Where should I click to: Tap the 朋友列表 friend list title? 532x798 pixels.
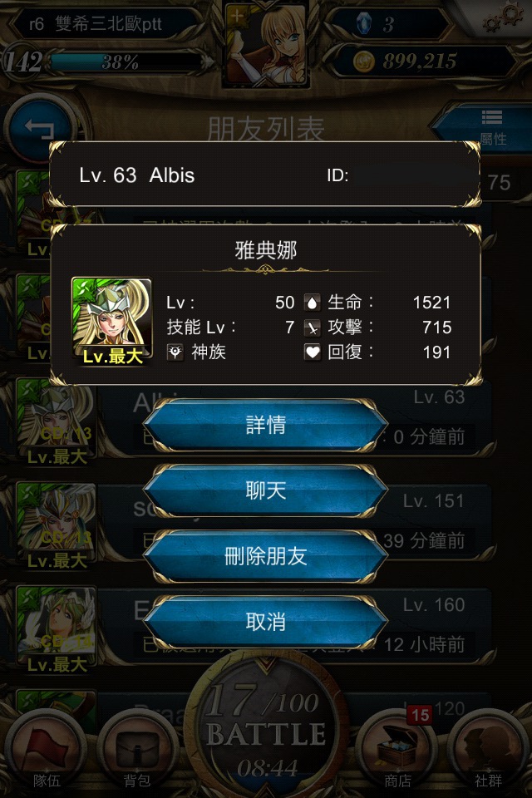[x=266, y=128]
